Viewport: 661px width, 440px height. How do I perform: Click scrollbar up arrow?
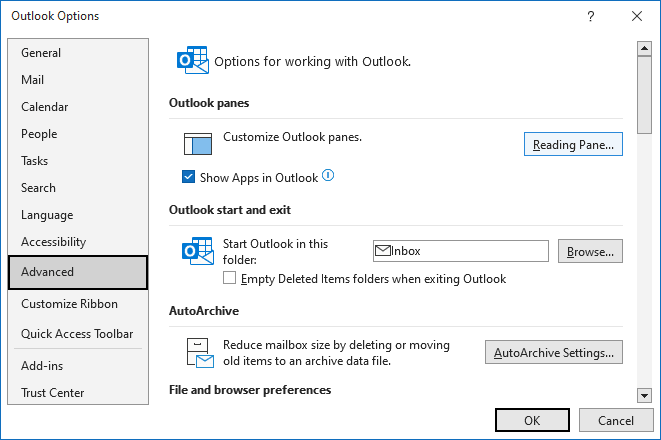click(x=644, y=48)
